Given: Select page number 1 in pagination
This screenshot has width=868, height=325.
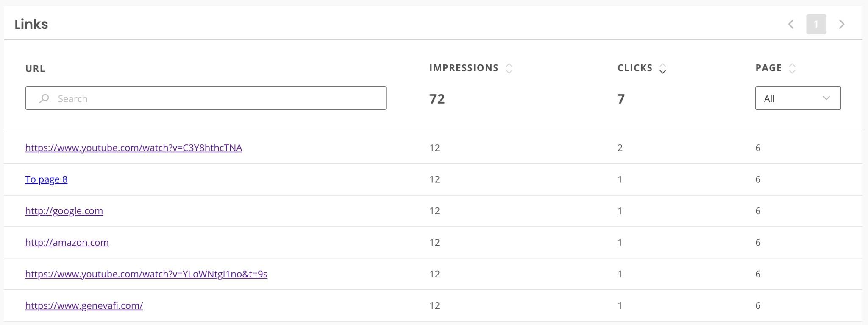Looking at the screenshot, I should (x=816, y=24).
